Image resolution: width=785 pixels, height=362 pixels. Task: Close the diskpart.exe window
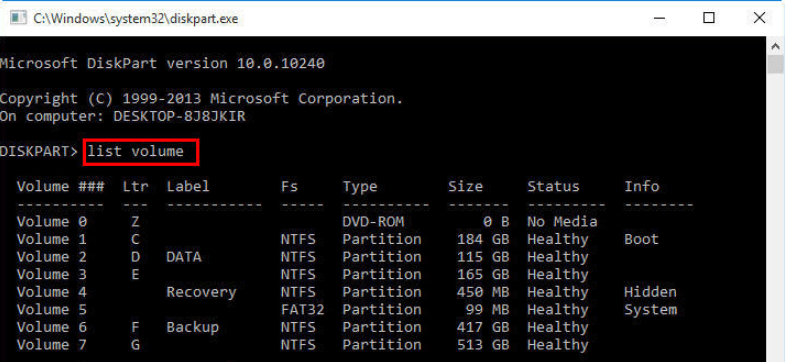759,19
